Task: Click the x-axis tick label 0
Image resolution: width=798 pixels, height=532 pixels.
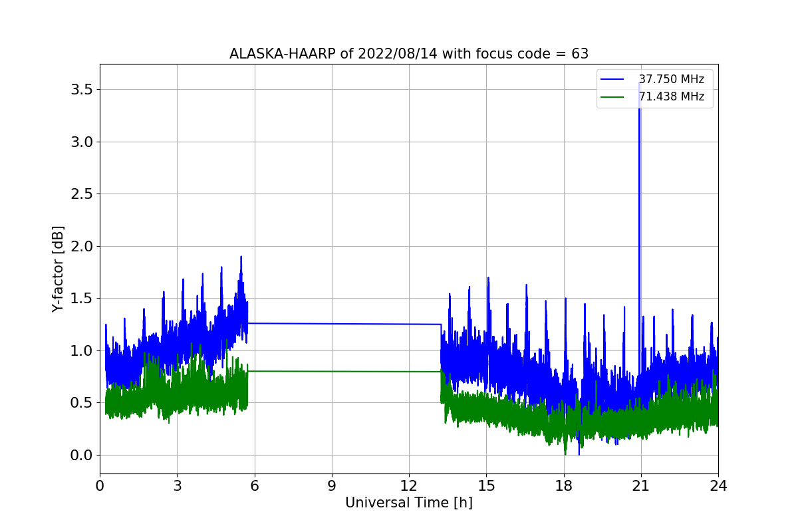Action: (100, 486)
